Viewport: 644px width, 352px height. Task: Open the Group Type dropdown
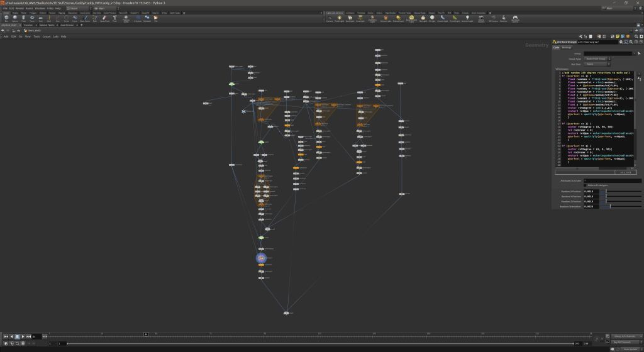(x=597, y=58)
